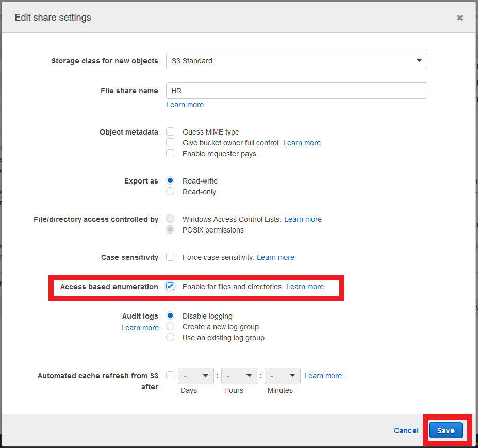Click Save to apply share settings
Image resolution: width=478 pixels, height=448 pixels.
click(x=445, y=430)
